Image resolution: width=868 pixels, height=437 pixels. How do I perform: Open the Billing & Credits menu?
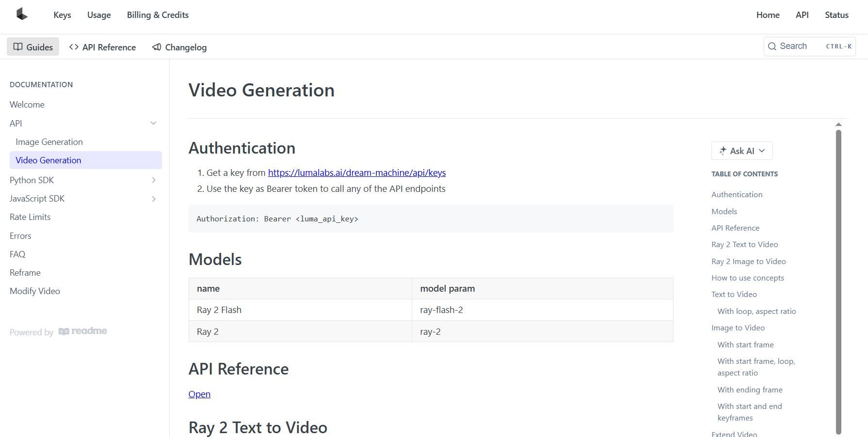(158, 15)
